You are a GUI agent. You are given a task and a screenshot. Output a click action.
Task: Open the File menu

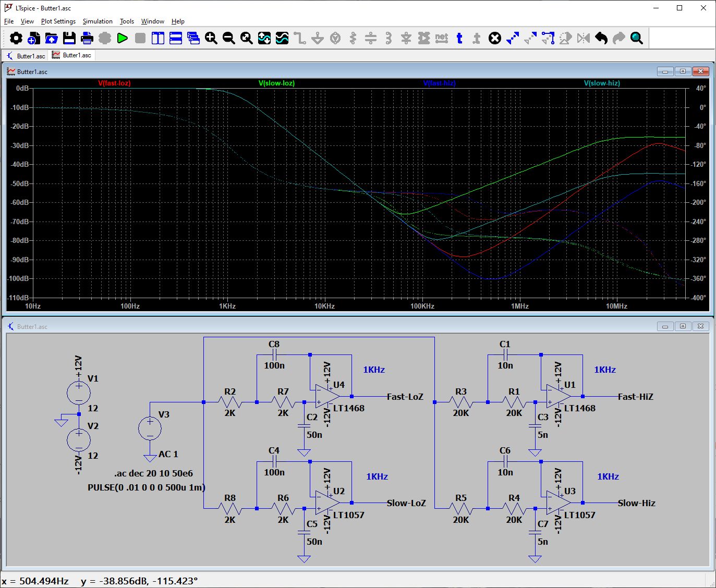9,21
